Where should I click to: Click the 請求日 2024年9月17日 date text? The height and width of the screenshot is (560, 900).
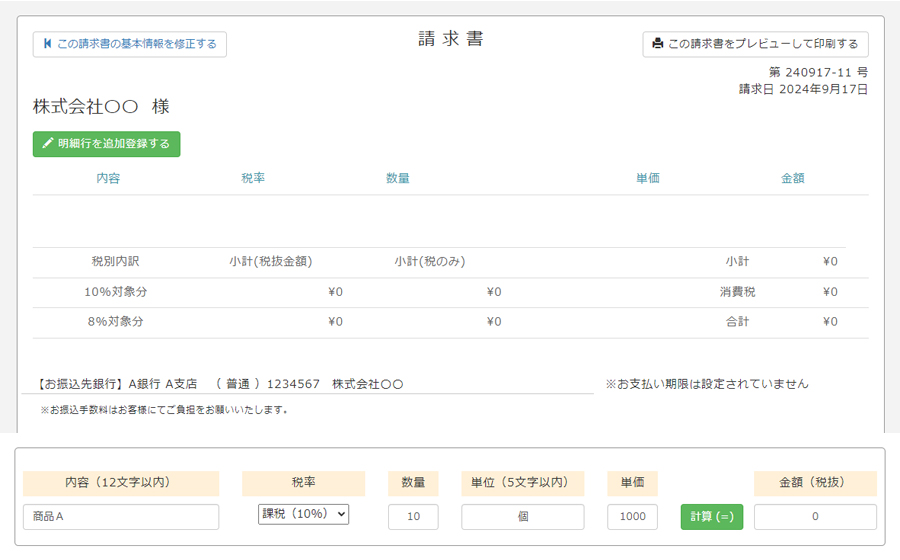pyautogui.click(x=802, y=89)
